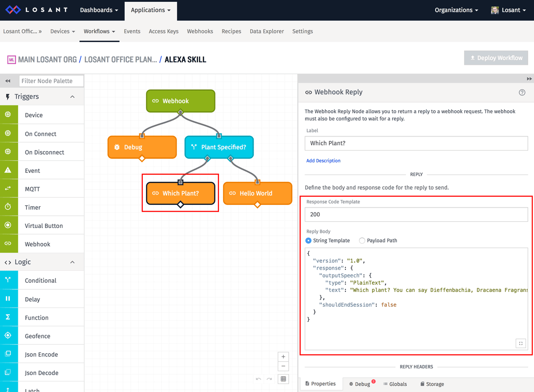This screenshot has height=392, width=534.
Task: Open the Reply Body fullscreen editor
Action: tap(521, 343)
